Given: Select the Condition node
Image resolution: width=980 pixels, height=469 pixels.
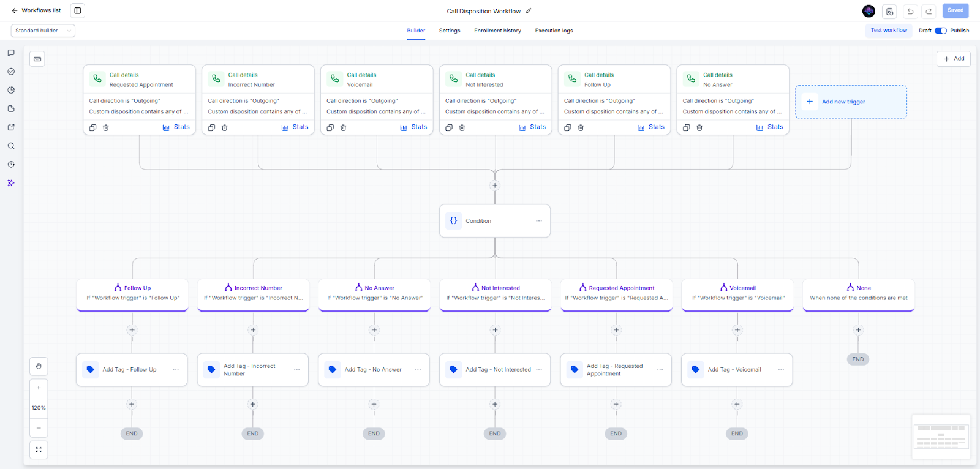Looking at the screenshot, I should click(x=495, y=221).
